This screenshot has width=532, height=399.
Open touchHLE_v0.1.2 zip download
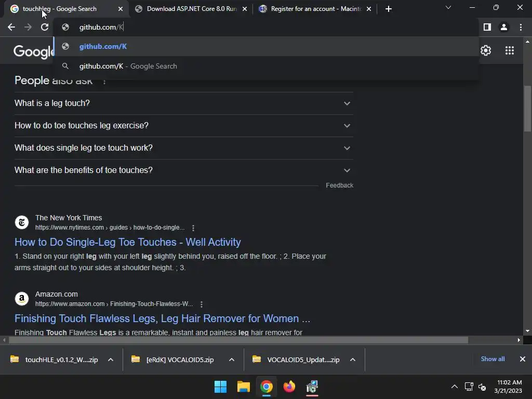pyautogui.click(x=54, y=360)
